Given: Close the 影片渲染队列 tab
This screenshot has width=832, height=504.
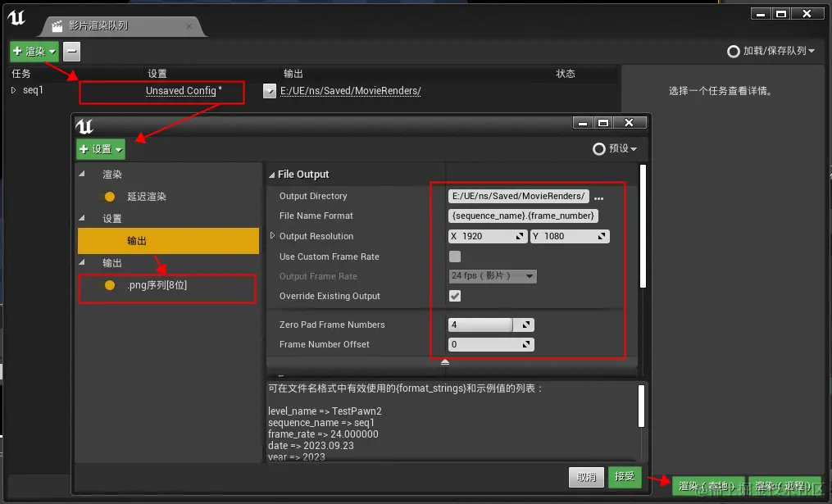Looking at the screenshot, I should (189, 26).
